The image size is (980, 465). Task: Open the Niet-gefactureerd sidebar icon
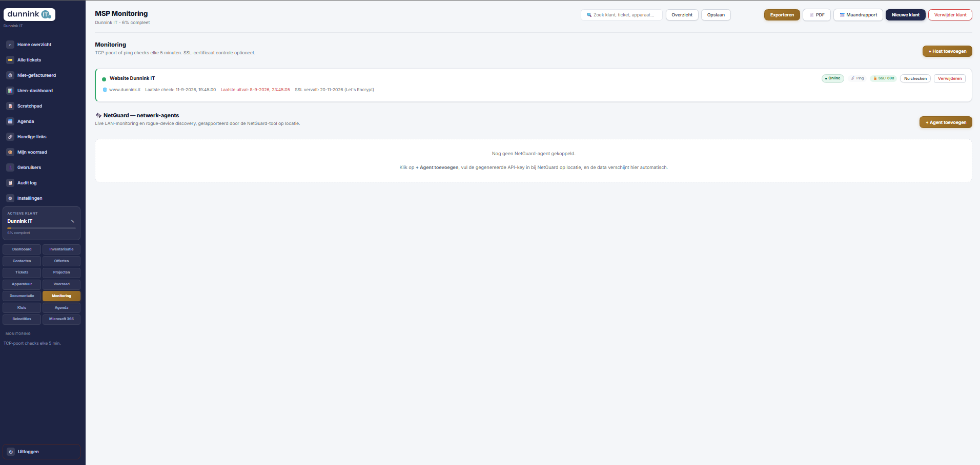(10, 75)
